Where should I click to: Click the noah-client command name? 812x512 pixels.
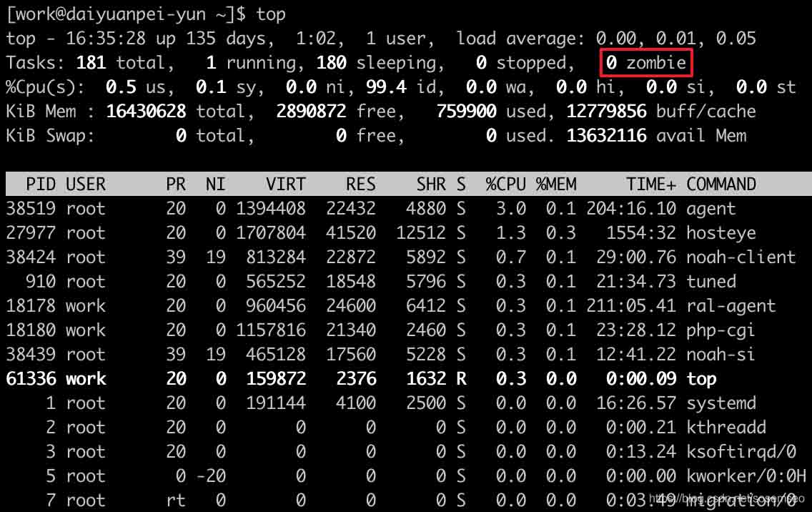tap(741, 257)
